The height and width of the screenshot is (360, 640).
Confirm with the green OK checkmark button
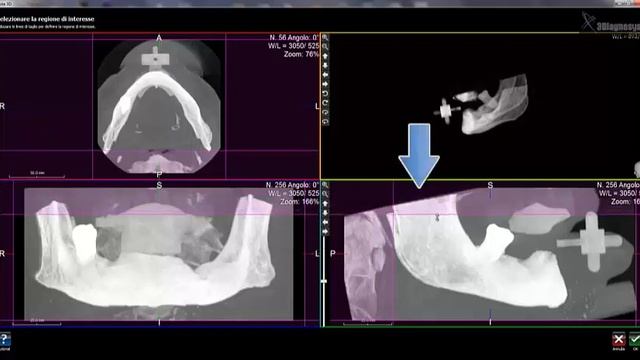point(635,340)
